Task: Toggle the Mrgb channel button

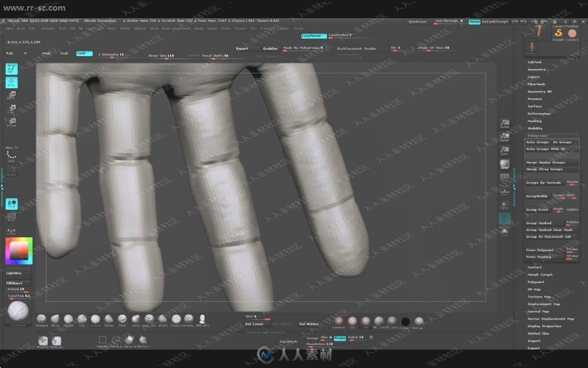Action: click(x=46, y=53)
